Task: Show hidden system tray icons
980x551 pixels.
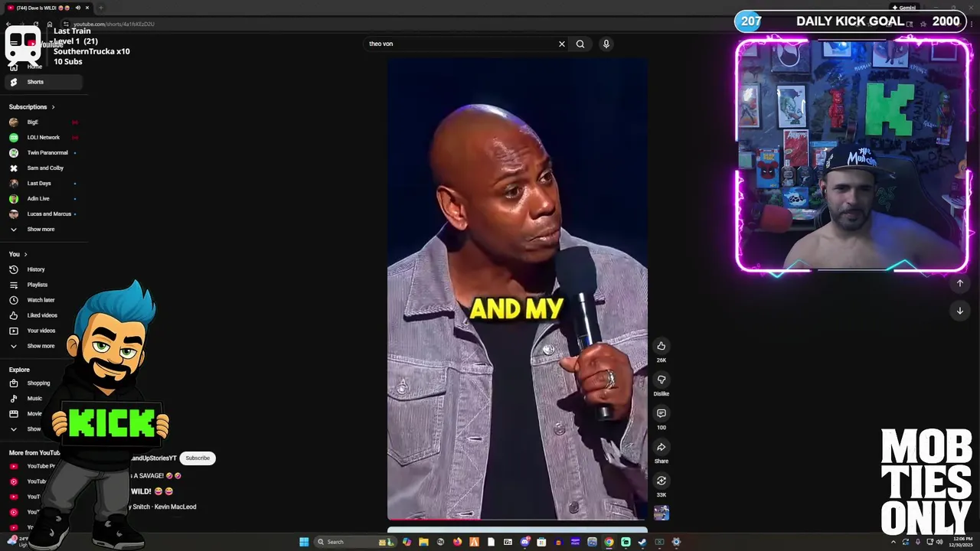Action: pyautogui.click(x=893, y=542)
